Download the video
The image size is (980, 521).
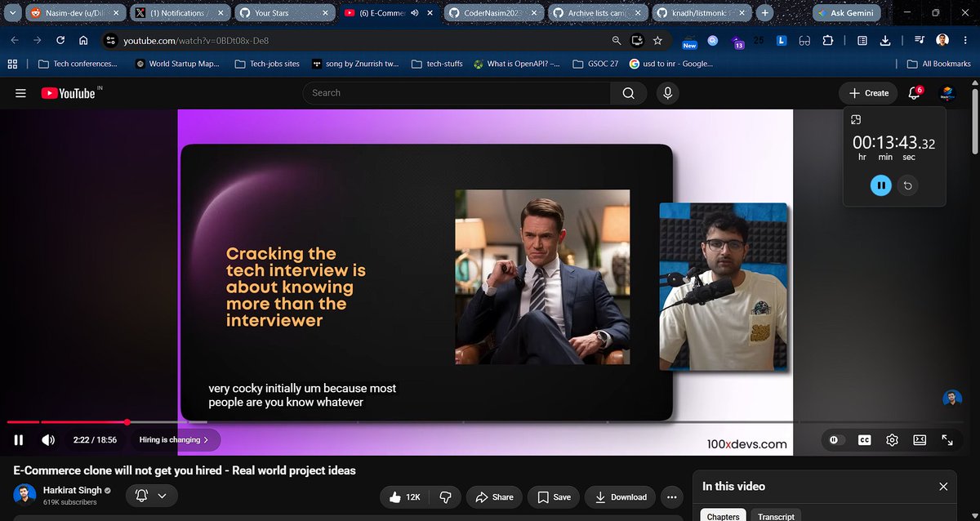(621, 497)
